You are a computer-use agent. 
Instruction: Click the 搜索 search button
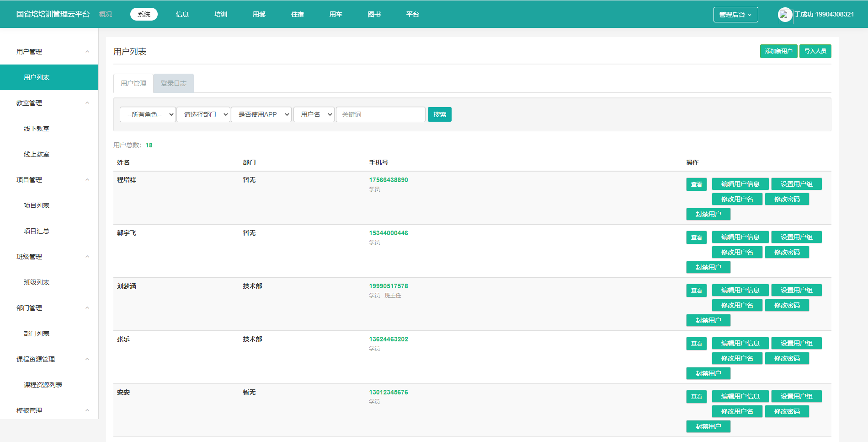point(439,114)
